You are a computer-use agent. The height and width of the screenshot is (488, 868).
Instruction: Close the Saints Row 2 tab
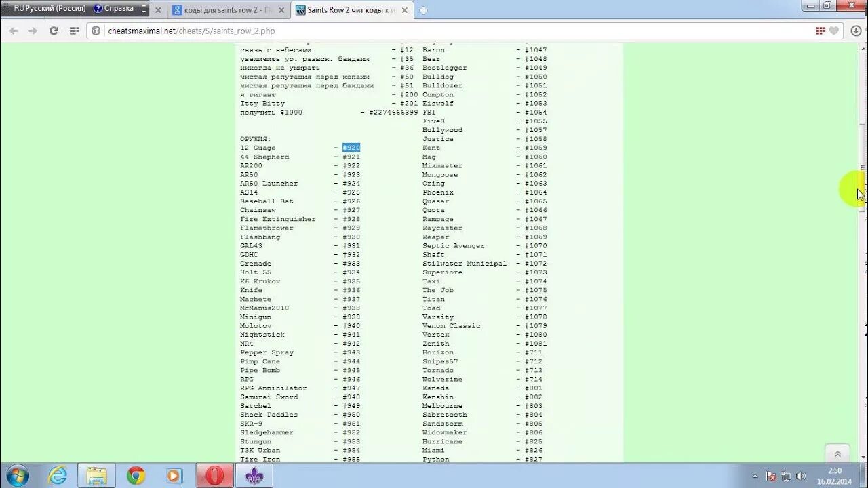(x=405, y=10)
